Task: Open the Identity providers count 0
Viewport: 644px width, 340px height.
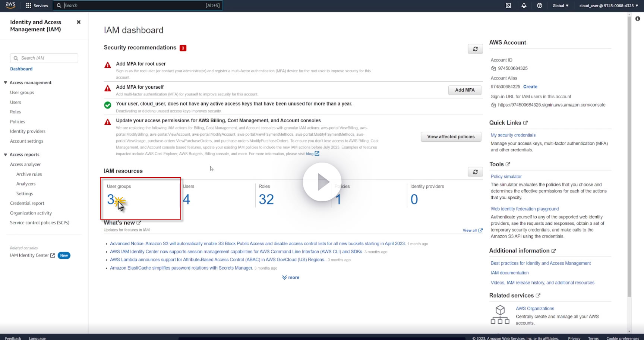Action: (414, 199)
